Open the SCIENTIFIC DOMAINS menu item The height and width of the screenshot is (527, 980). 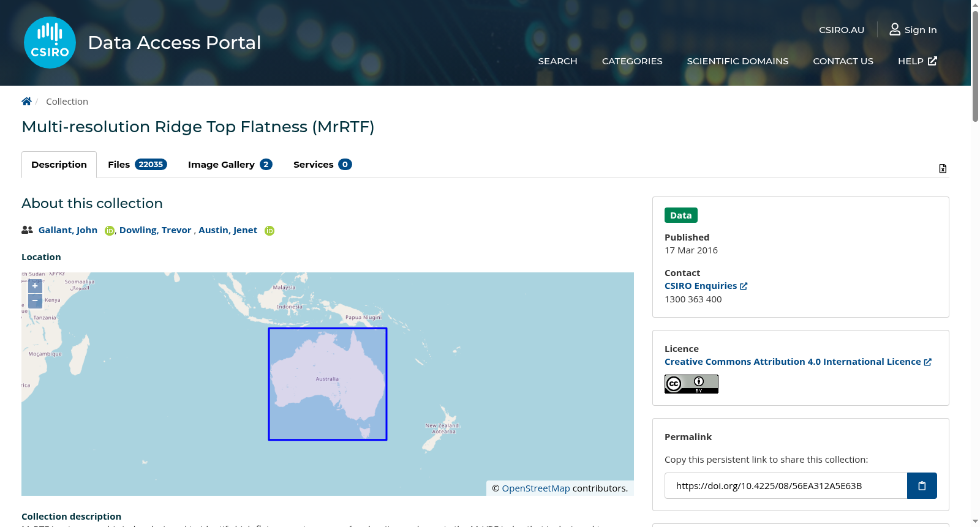click(737, 61)
